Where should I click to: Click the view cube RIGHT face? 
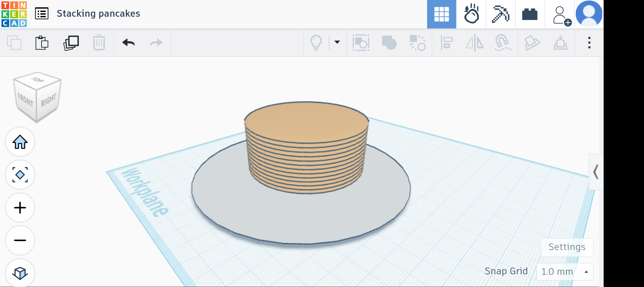48,100
